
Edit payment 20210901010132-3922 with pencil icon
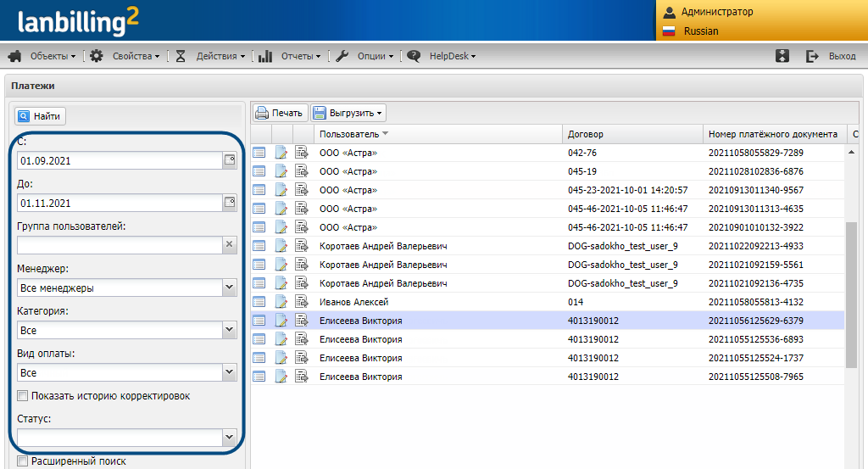[281, 227]
